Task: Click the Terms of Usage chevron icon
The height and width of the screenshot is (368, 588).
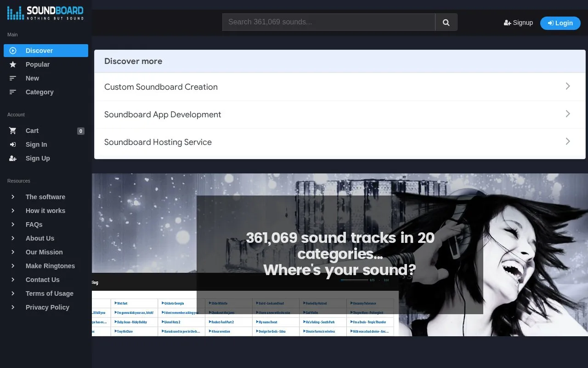Action: (13, 293)
